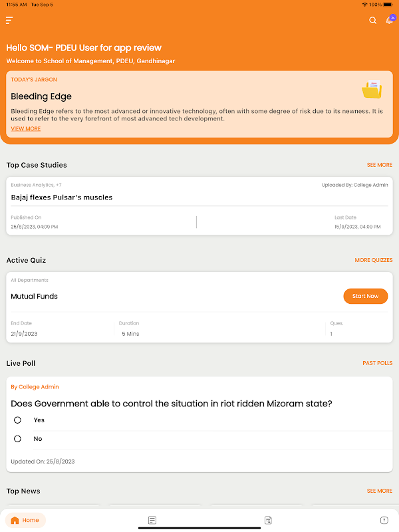Open the help question mark tab

pos(384,520)
